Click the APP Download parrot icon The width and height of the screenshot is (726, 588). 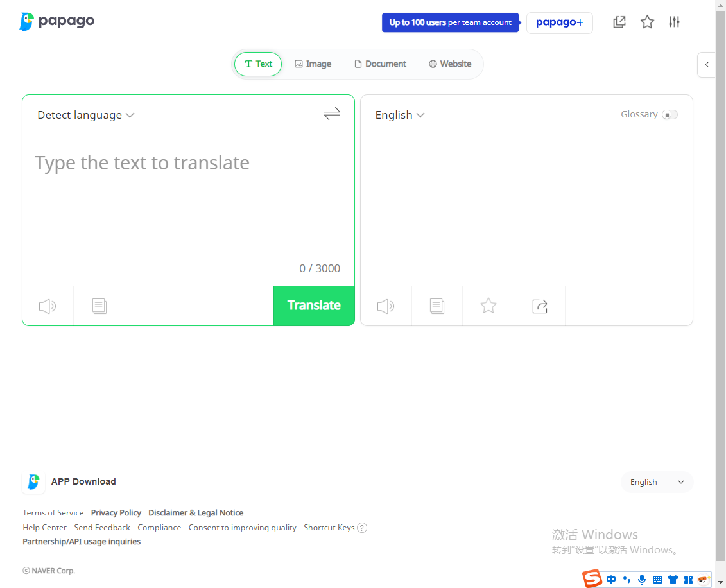pyautogui.click(x=33, y=482)
